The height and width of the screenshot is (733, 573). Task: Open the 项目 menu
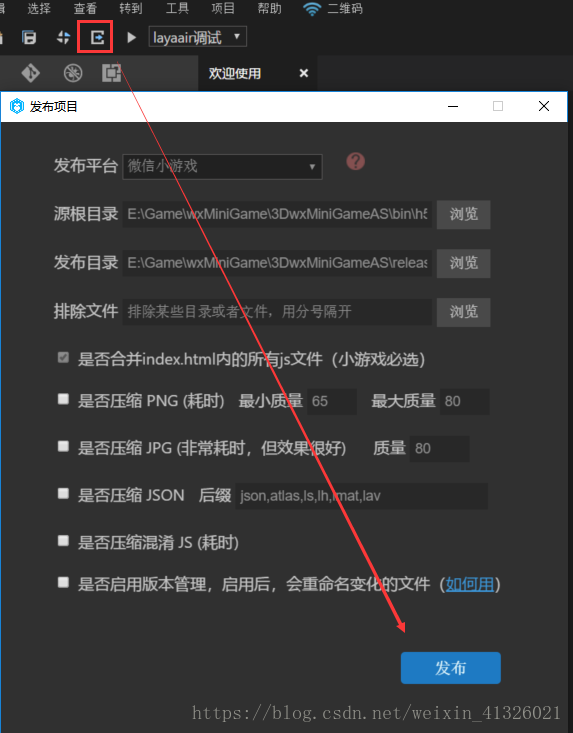tap(223, 8)
